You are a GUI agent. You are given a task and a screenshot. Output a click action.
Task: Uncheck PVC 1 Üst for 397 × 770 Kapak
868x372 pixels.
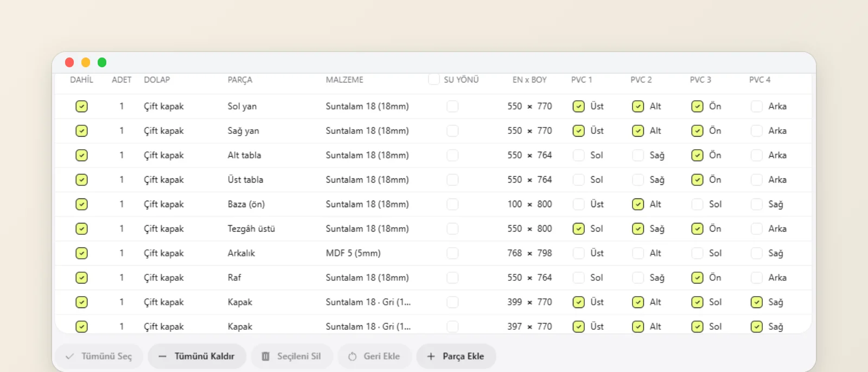pos(579,326)
